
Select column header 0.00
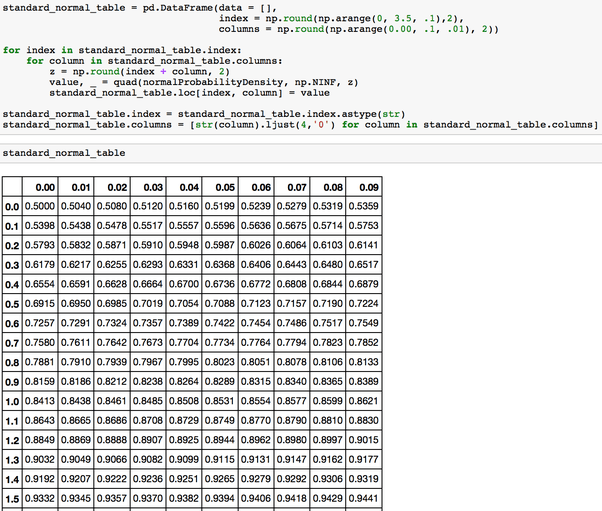click(x=40, y=187)
